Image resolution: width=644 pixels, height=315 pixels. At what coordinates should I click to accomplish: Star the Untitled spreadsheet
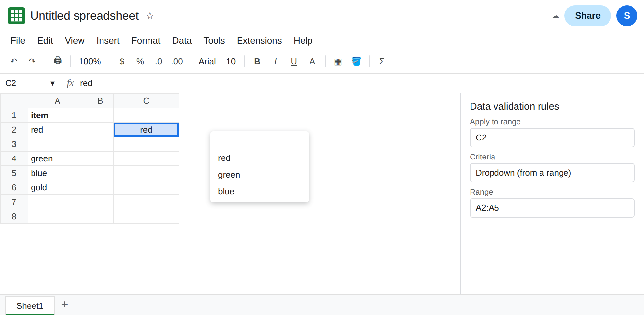tap(150, 16)
